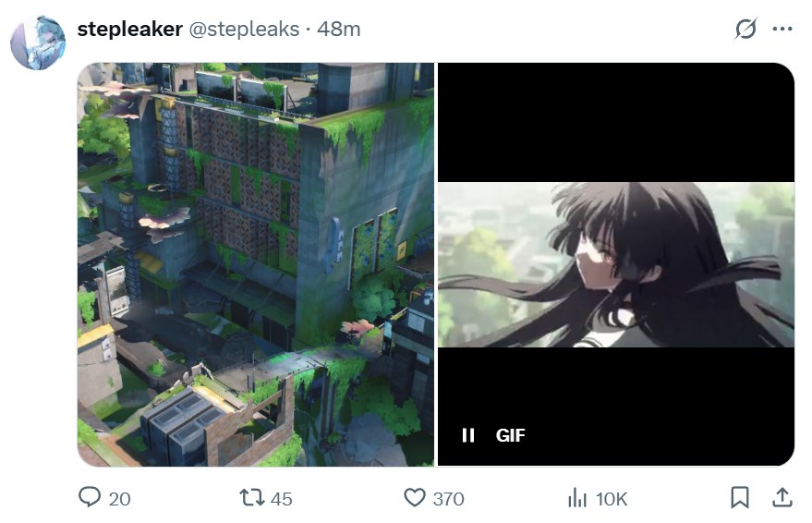Viewport: 812px width, 523px height.
Task: Click the reply speech bubble icon
Action: [90, 497]
